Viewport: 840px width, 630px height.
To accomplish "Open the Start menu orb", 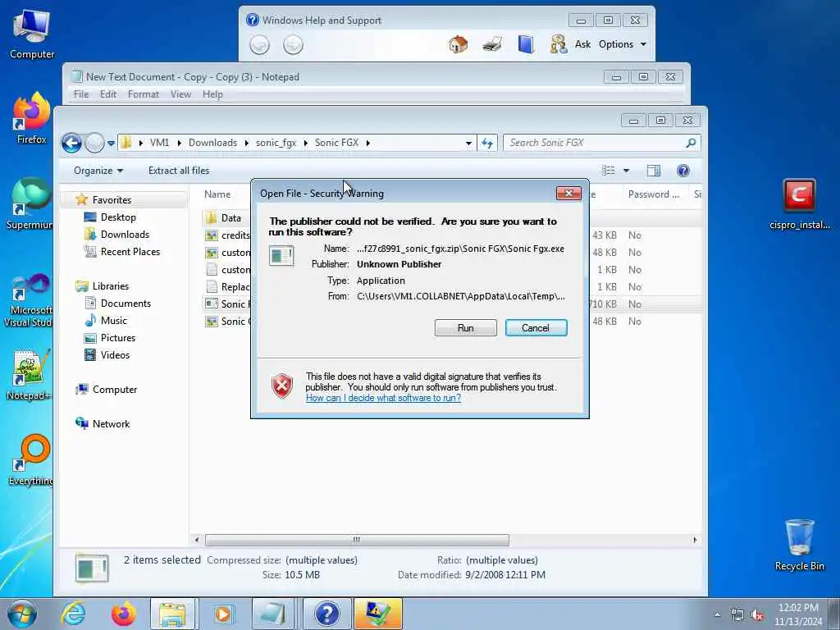I will click(22, 614).
